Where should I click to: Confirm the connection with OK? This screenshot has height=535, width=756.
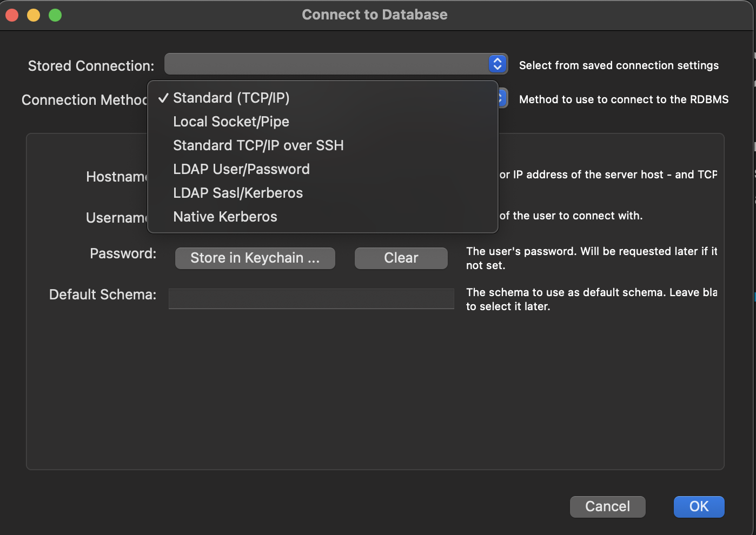pyautogui.click(x=699, y=506)
